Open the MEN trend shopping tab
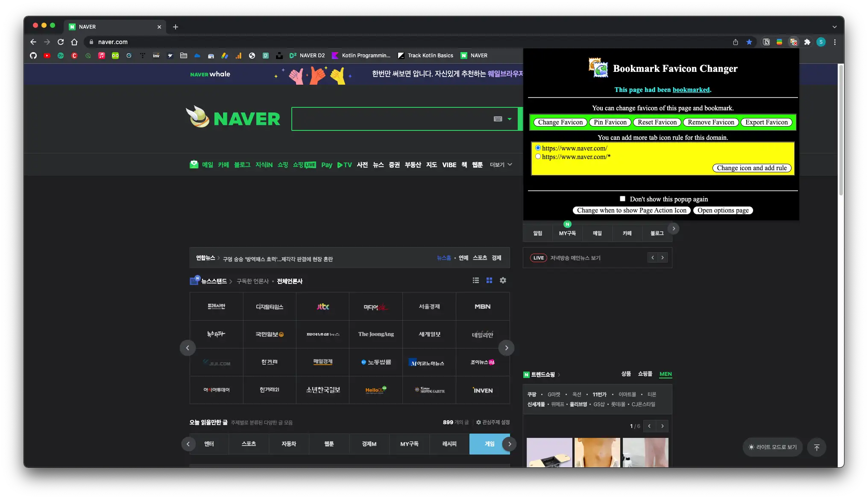This screenshot has width=868, height=499. [x=665, y=374]
